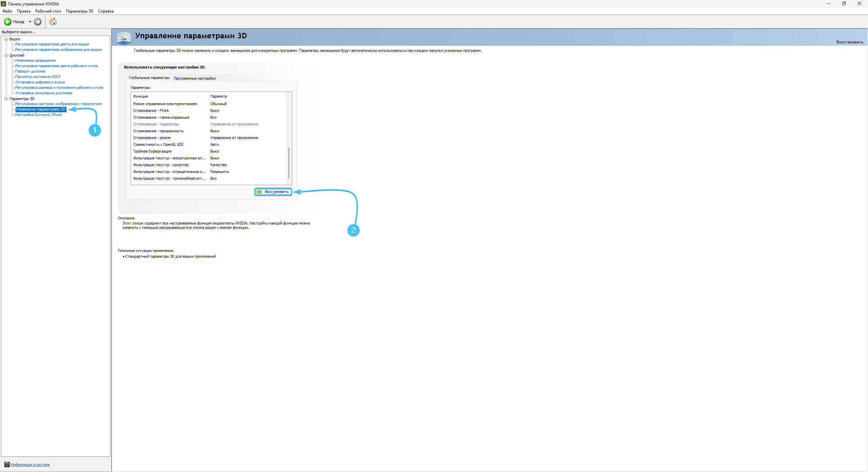Select the Сглаживание - режим row
The width and height of the screenshot is (868, 472).
click(209, 138)
